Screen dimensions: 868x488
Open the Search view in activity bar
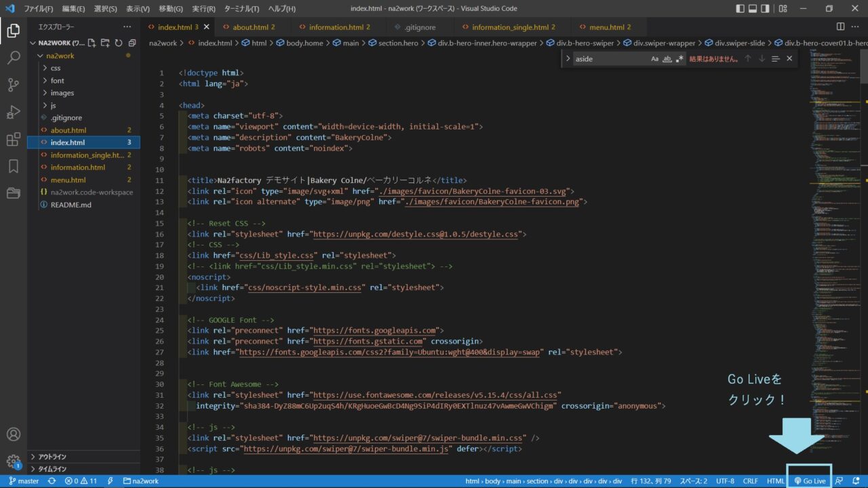coord(13,58)
